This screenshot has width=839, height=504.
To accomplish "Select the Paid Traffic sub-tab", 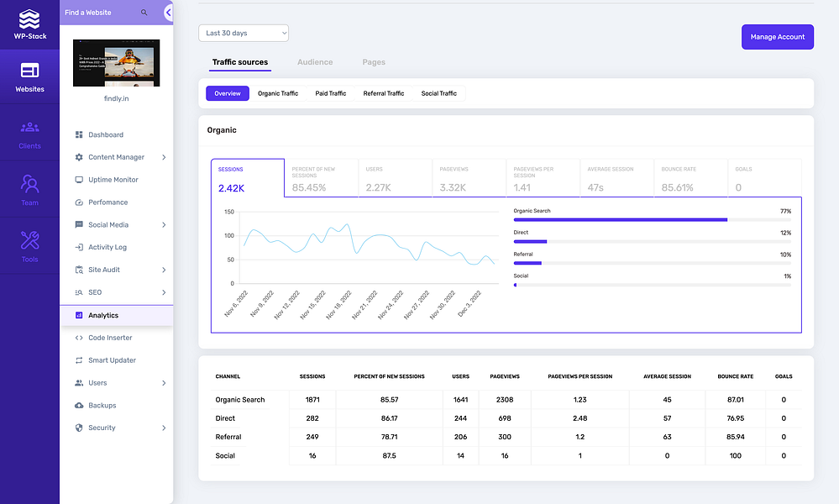I will (x=331, y=93).
